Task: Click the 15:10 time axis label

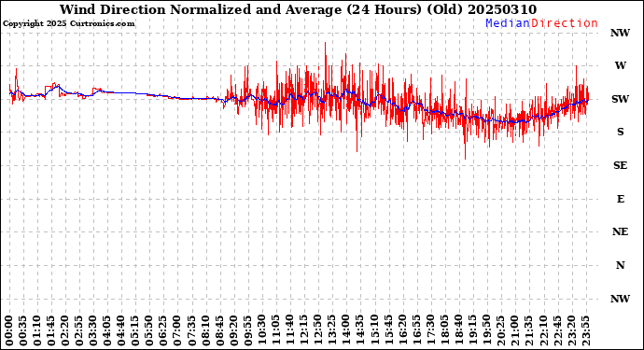Action: [x=374, y=330]
